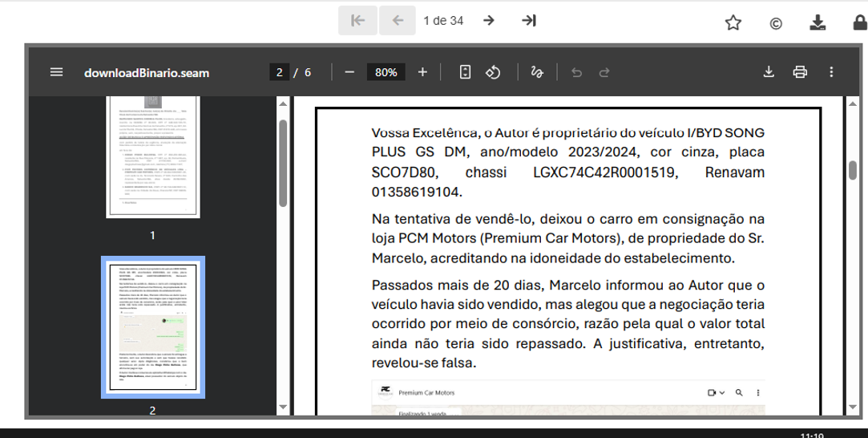
Task: Jump to last document button
Action: (x=529, y=21)
